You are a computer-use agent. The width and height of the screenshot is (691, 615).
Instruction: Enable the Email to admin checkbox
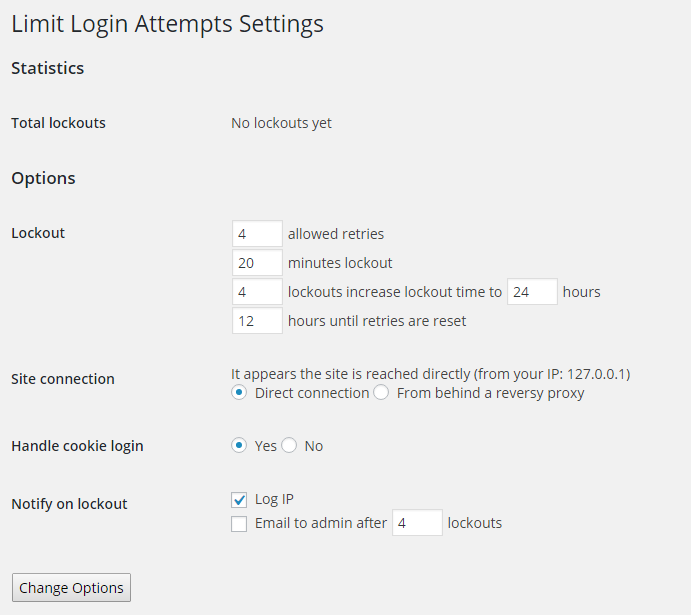click(239, 523)
